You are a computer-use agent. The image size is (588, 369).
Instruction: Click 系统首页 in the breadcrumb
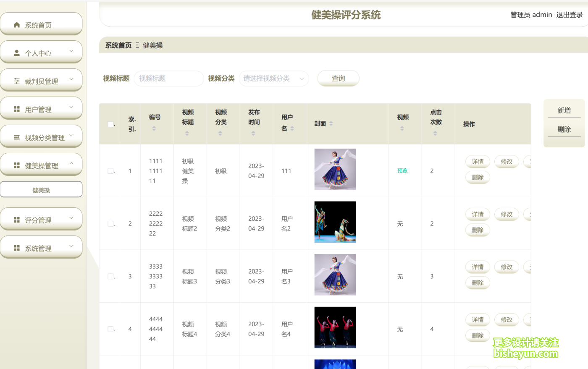(x=118, y=45)
